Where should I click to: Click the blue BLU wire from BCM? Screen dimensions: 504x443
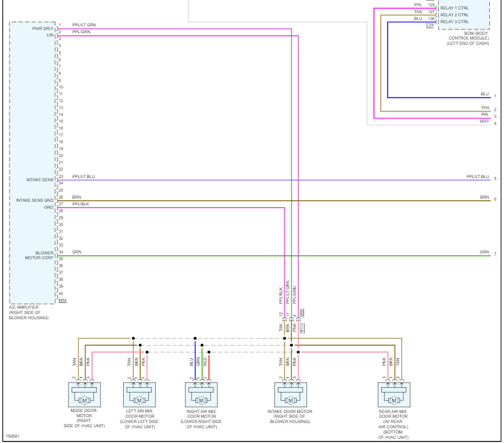pyautogui.click(x=439, y=97)
